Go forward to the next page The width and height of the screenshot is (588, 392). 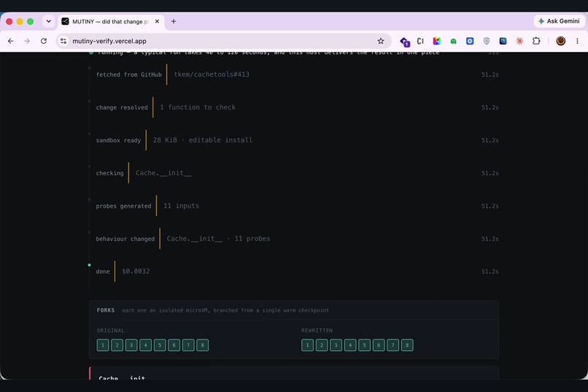27,41
